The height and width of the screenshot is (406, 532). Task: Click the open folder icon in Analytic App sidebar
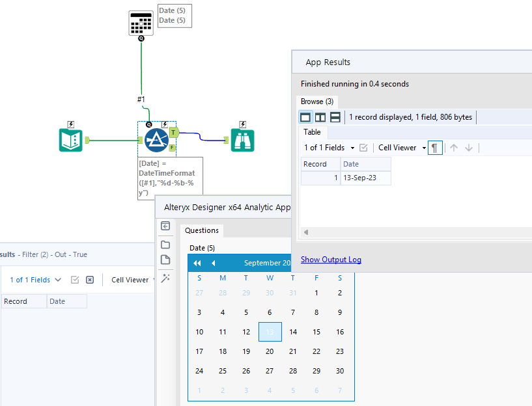165,245
